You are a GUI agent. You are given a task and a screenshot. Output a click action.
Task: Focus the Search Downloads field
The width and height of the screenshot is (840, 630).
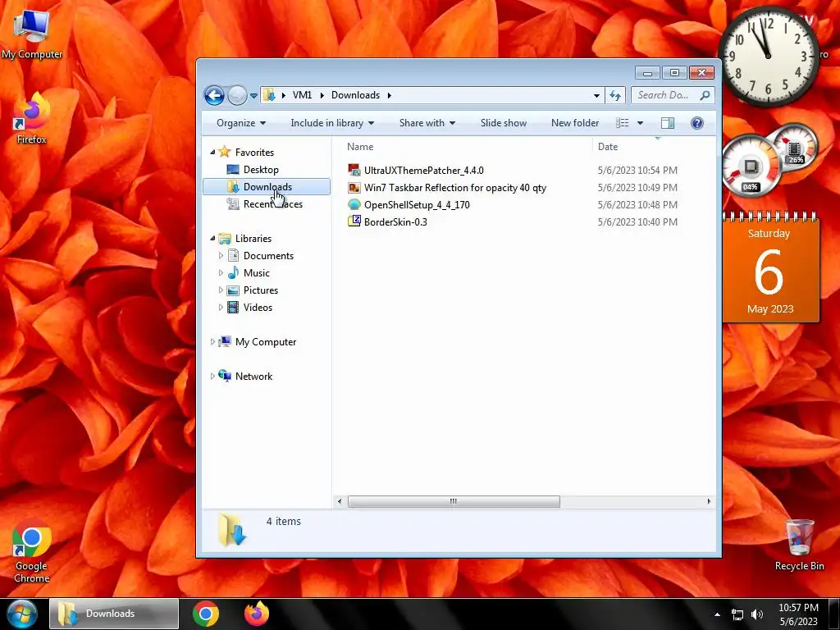tap(673, 95)
